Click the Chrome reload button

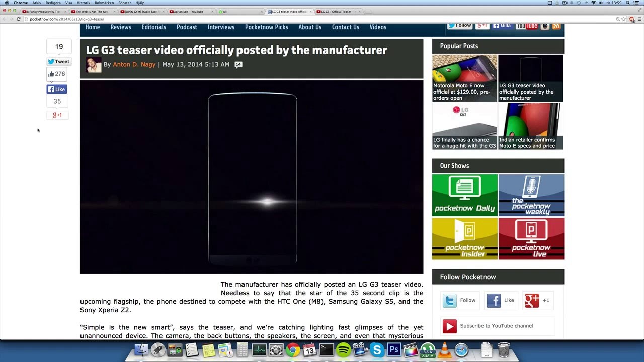click(19, 19)
